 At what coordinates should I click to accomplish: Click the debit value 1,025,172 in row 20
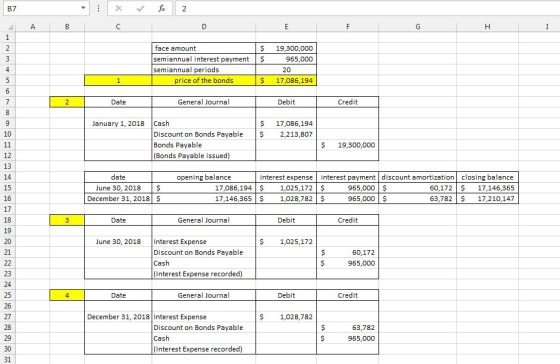286,242
